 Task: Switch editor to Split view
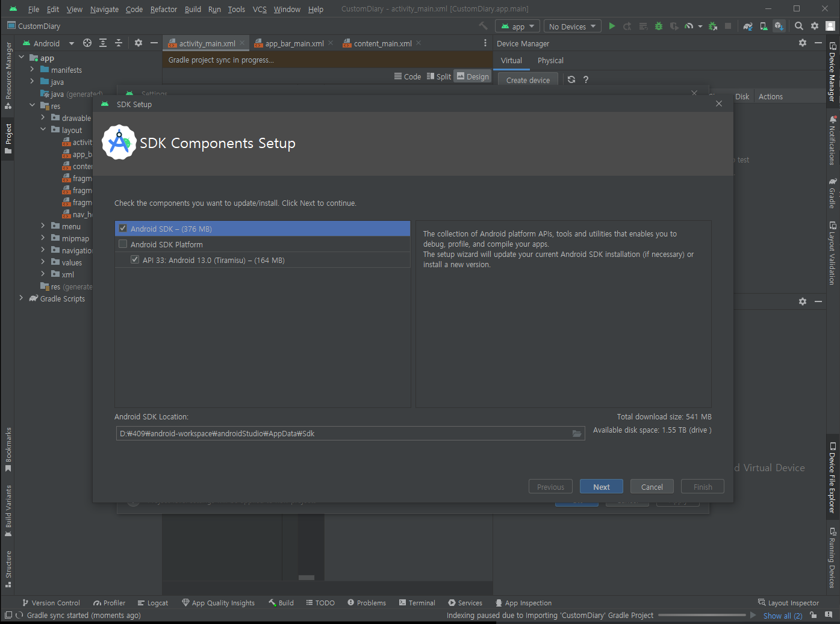439,76
